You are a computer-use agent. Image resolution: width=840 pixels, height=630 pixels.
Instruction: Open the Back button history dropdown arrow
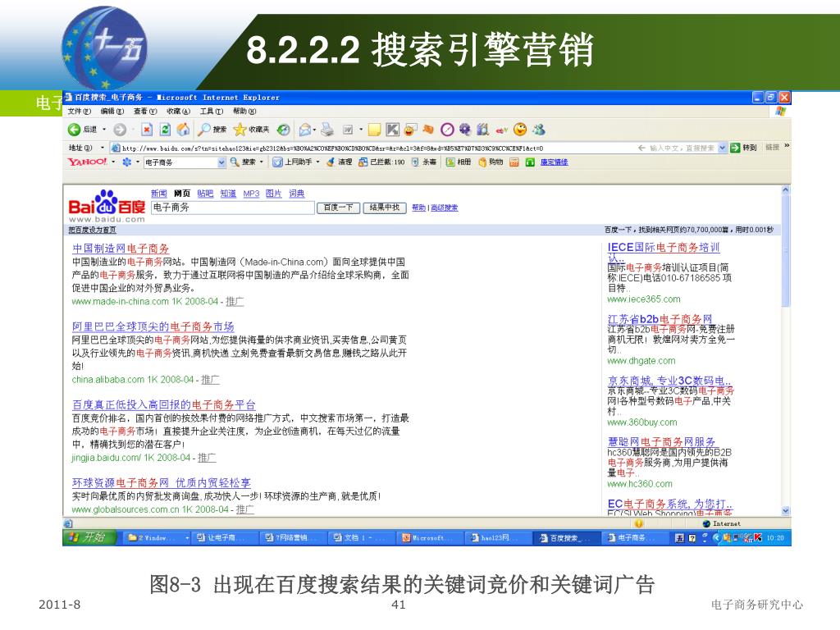104,130
